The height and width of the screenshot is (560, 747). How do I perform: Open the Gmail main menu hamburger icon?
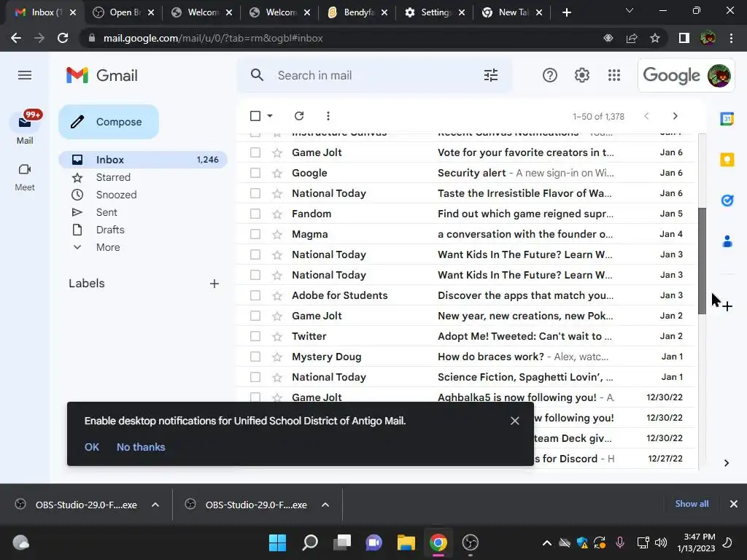point(25,75)
